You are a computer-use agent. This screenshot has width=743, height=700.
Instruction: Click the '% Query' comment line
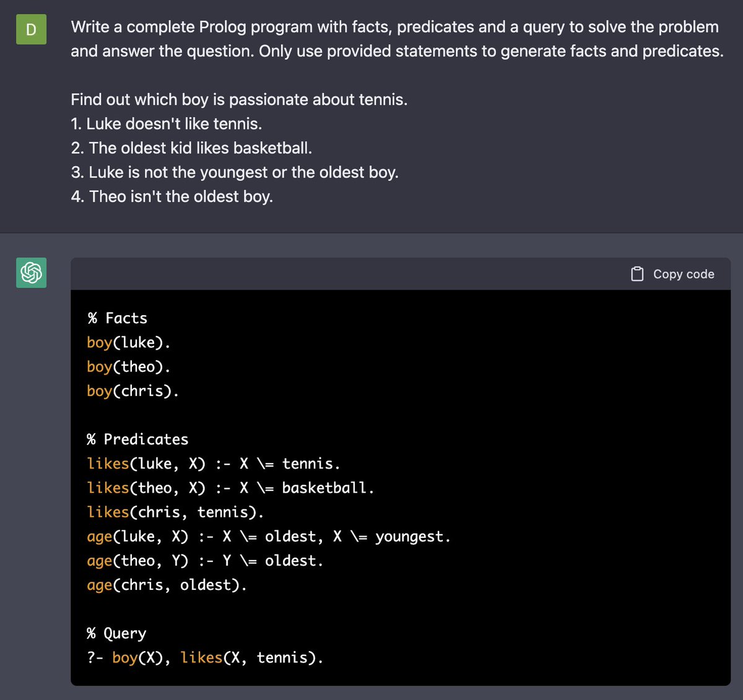tap(116, 633)
